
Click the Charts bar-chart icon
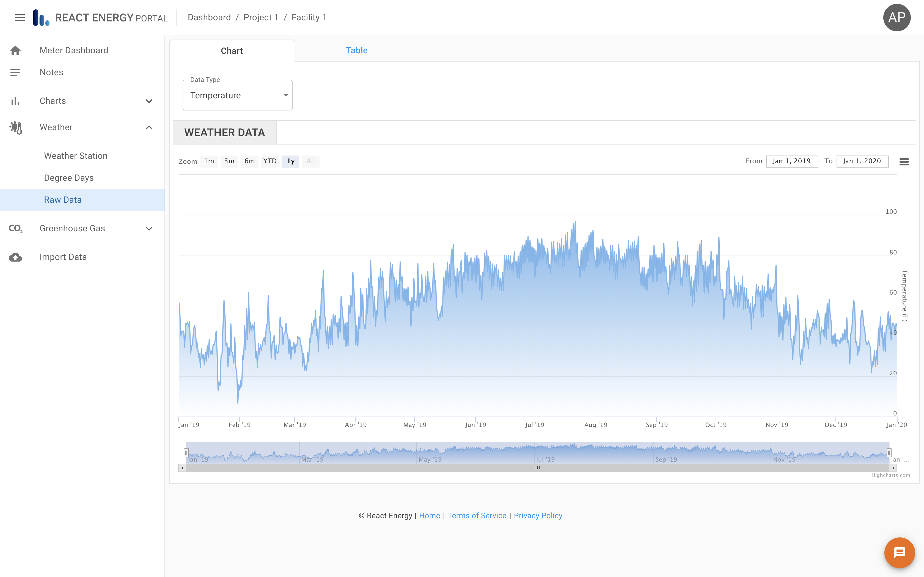15,101
